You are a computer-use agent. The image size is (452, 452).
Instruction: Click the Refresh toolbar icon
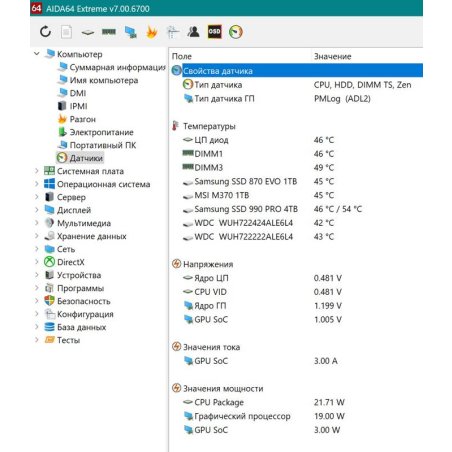45,32
